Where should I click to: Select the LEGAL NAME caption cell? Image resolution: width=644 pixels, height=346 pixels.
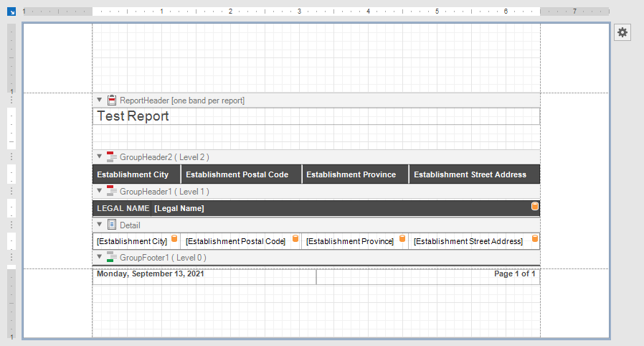(122, 208)
